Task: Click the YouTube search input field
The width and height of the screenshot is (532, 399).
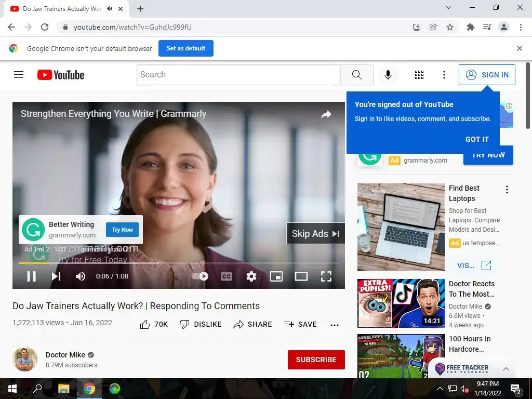Action: [x=238, y=75]
